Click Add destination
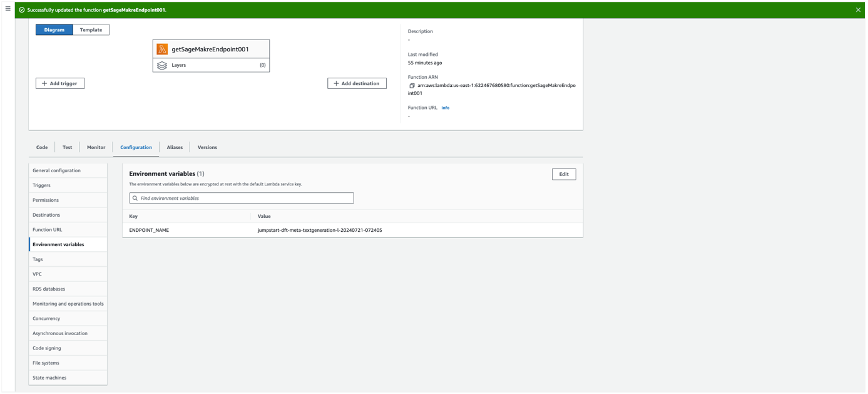Viewport: 868px width, 394px height. 357,83
